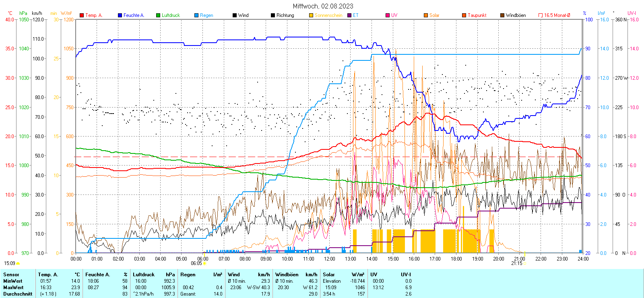The image size is (644, 298).
Task: Click the light blue Regen legend square
Action: (x=196, y=15)
